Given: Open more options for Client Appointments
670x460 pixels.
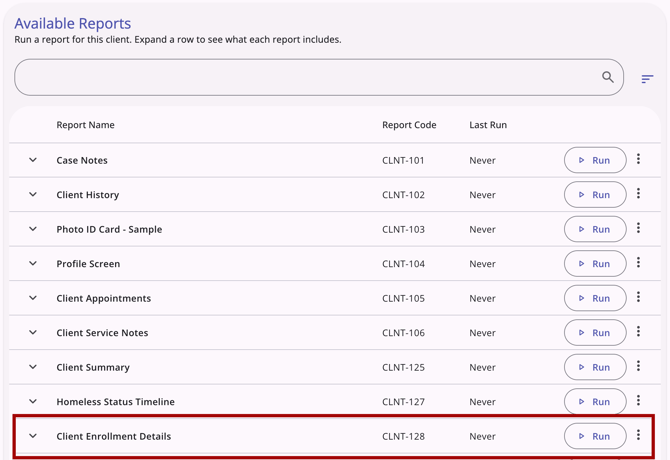Looking at the screenshot, I should (638, 297).
